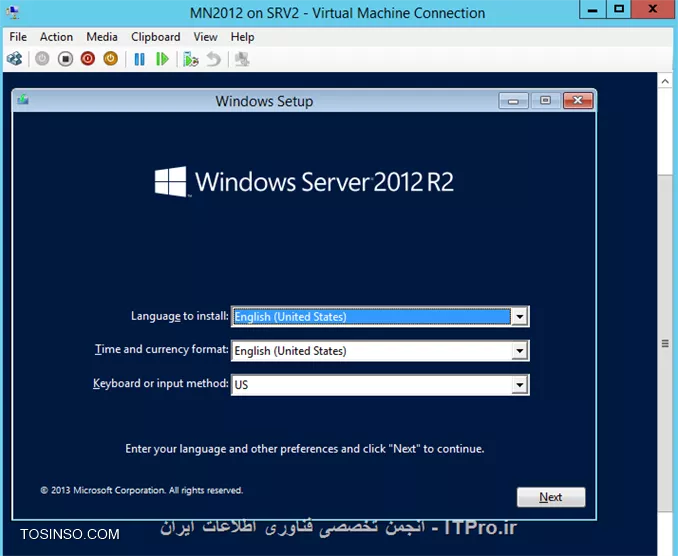Pause the virtual machine
The image size is (678, 556).
(139, 59)
